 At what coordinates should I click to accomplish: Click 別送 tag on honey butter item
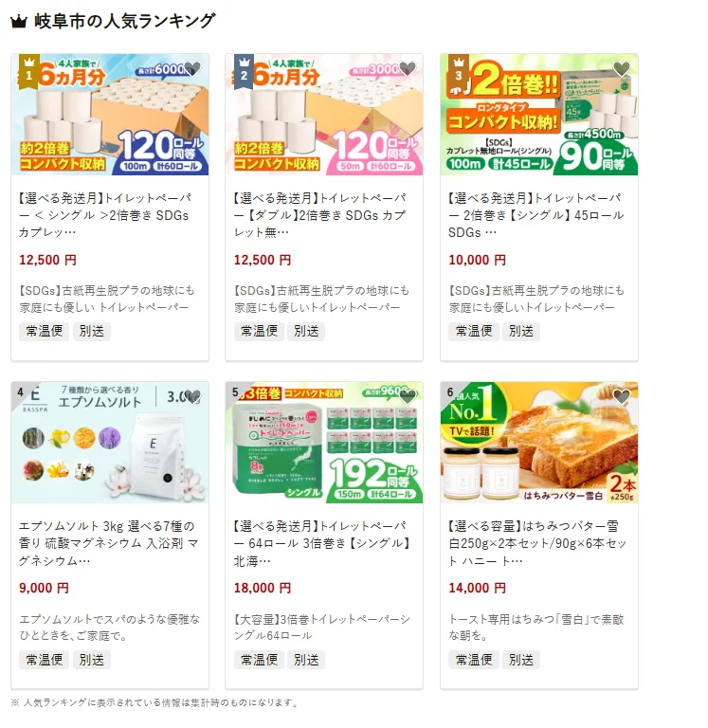point(521,660)
